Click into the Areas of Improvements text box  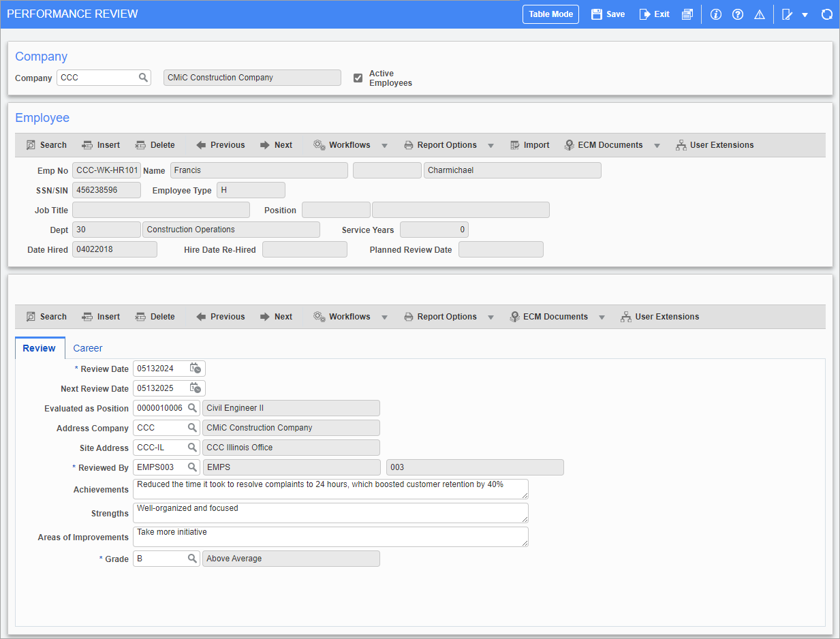pyautogui.click(x=330, y=537)
